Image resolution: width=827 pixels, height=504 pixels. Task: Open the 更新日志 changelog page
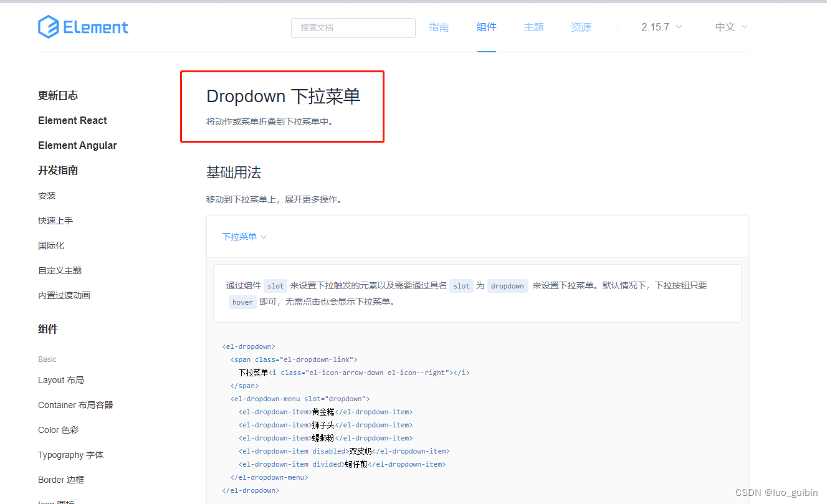(x=58, y=95)
